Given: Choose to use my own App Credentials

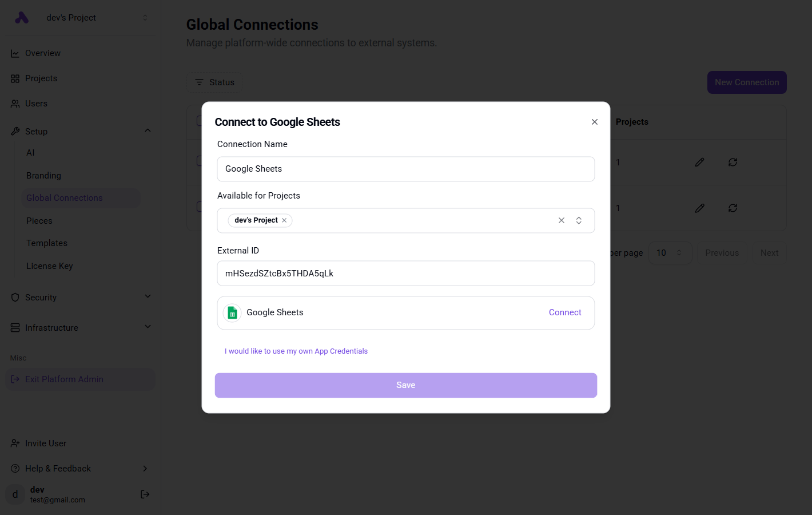Looking at the screenshot, I should [x=296, y=351].
